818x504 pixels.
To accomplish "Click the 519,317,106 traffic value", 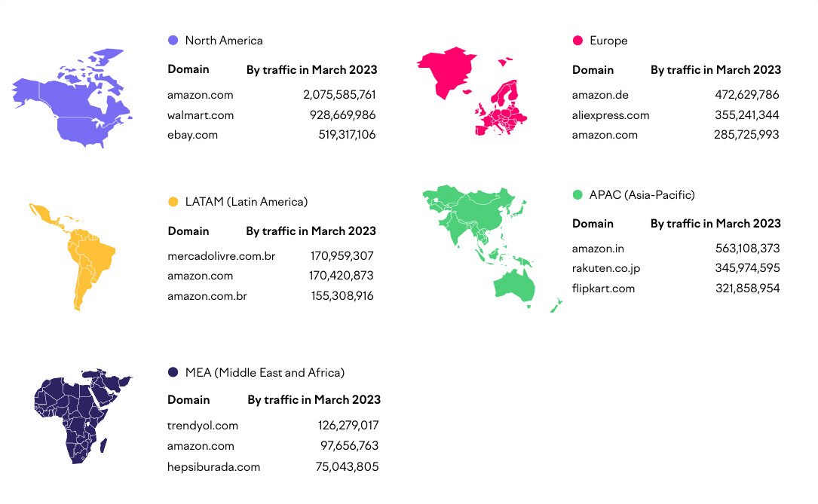I will (347, 135).
